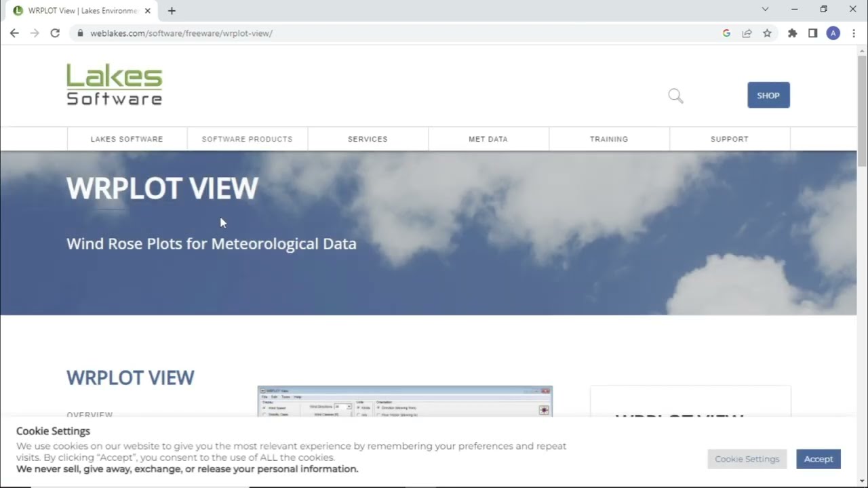Open the SUPPORT menu
The width and height of the screenshot is (868, 488).
pyautogui.click(x=730, y=139)
